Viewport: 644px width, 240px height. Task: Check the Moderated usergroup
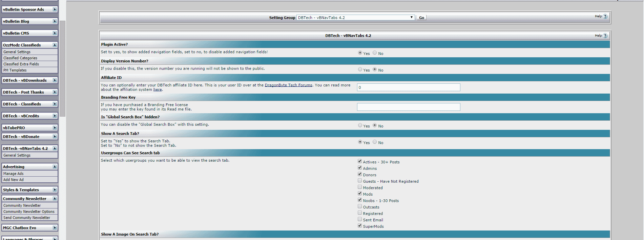point(360,187)
